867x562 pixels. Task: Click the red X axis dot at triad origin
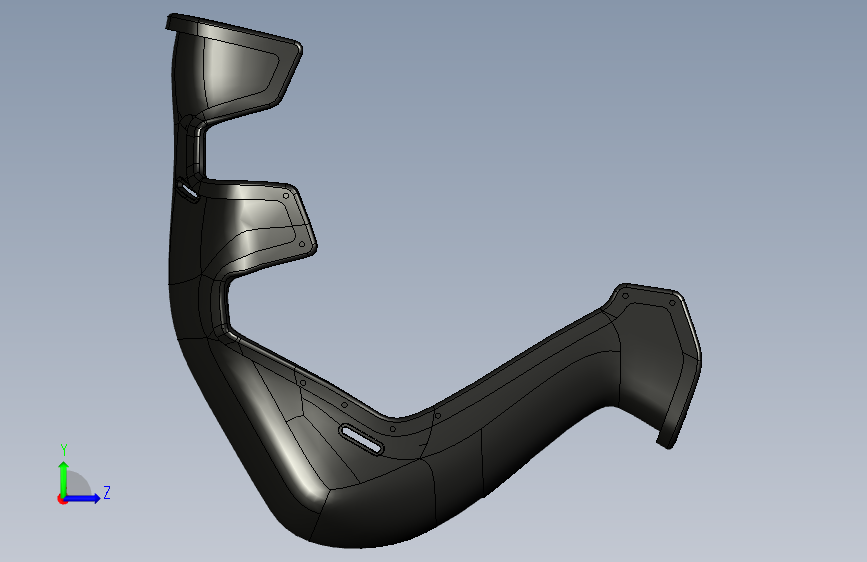[x=62, y=499]
